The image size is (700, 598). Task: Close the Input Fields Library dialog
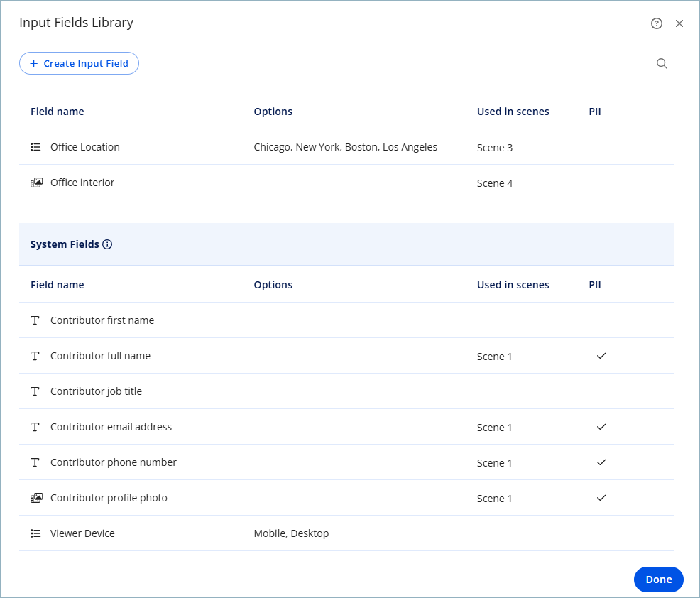click(x=679, y=23)
